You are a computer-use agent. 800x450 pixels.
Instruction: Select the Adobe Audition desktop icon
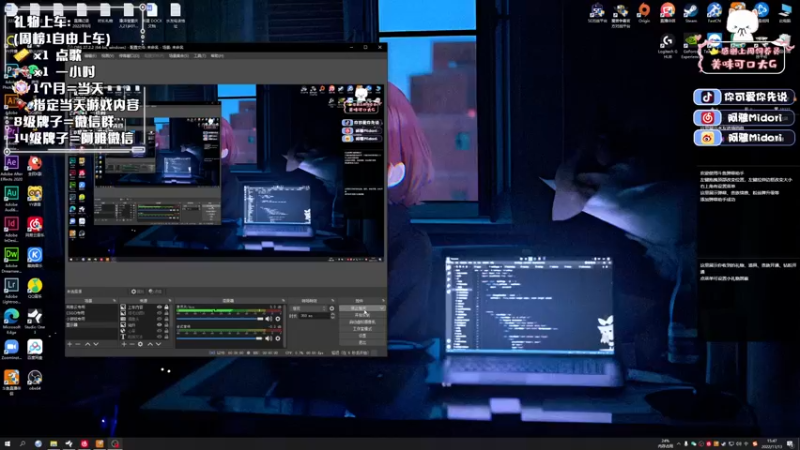(x=11, y=199)
